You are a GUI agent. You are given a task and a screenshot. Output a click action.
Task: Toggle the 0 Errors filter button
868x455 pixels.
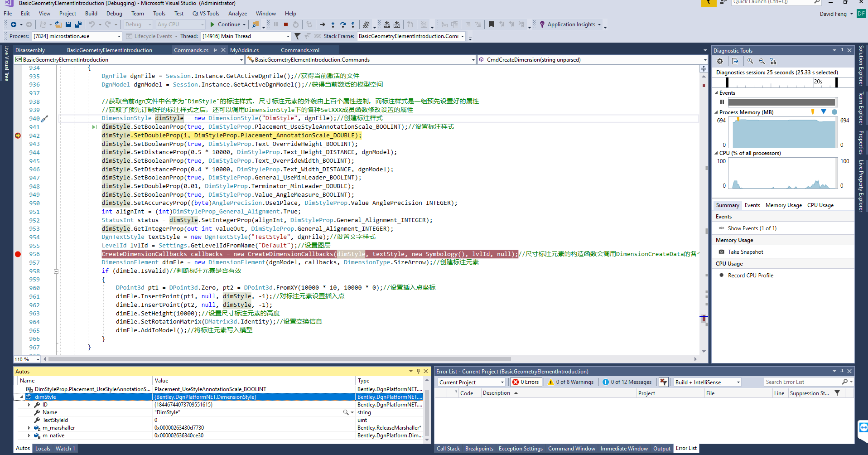click(526, 382)
